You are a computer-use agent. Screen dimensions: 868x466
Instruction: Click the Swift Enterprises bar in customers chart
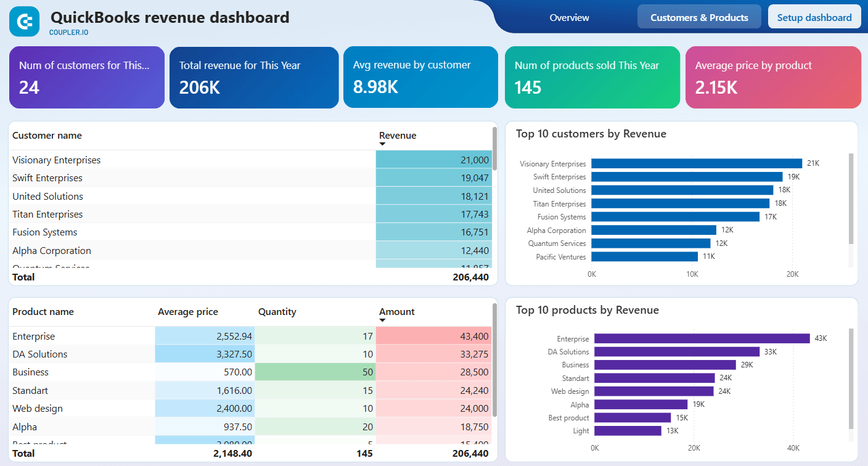pyautogui.click(x=678, y=177)
